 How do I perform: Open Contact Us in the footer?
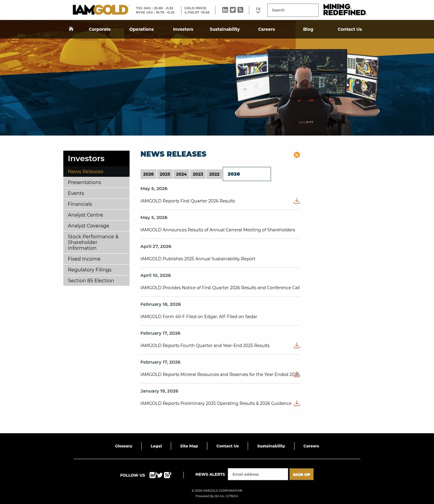[228, 446]
